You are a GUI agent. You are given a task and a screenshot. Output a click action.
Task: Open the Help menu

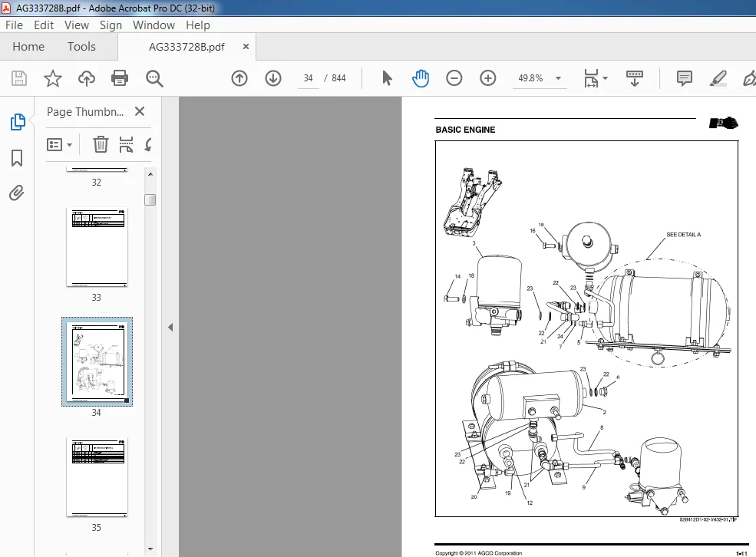click(198, 25)
